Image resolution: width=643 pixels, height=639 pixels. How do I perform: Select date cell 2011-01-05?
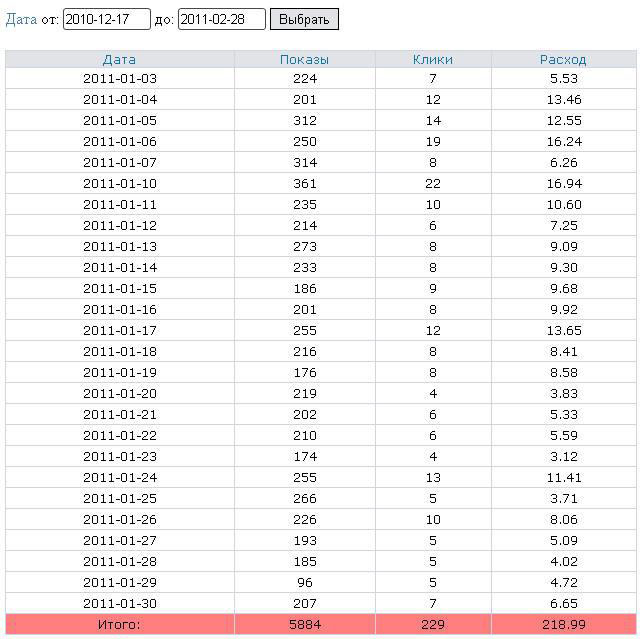(120, 121)
